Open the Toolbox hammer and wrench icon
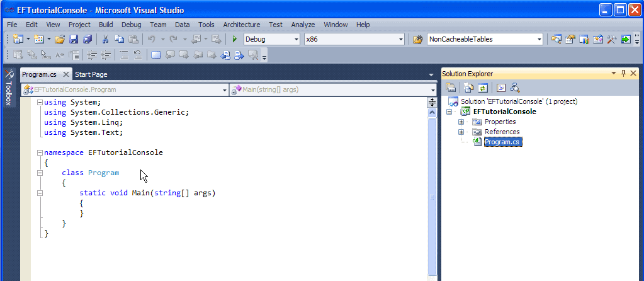Image resolution: width=644 pixels, height=281 pixels. [x=612, y=39]
